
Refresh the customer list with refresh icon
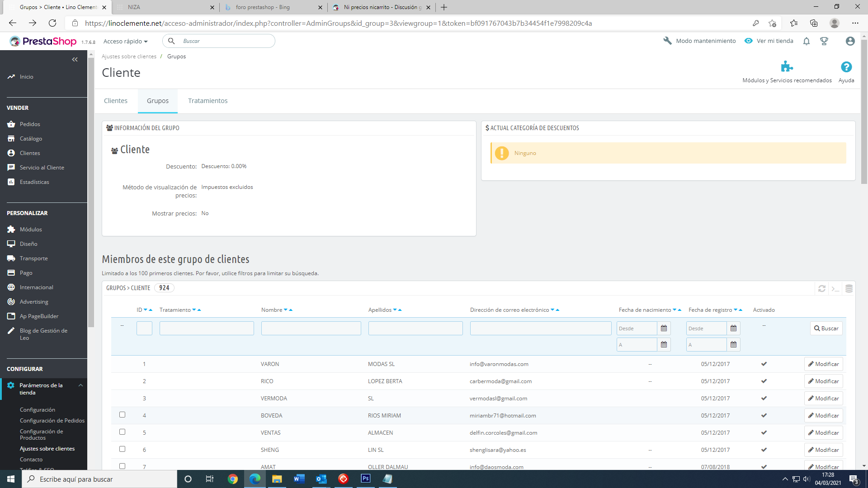click(x=822, y=288)
